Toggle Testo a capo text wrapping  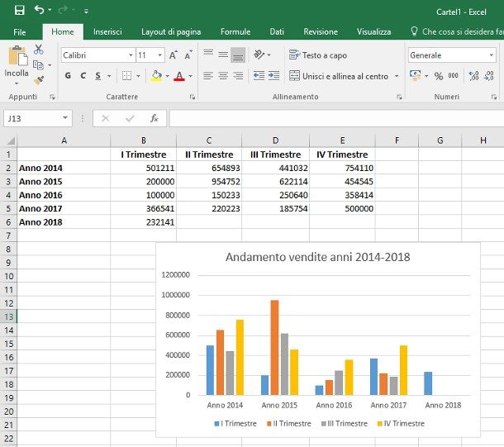318,55
